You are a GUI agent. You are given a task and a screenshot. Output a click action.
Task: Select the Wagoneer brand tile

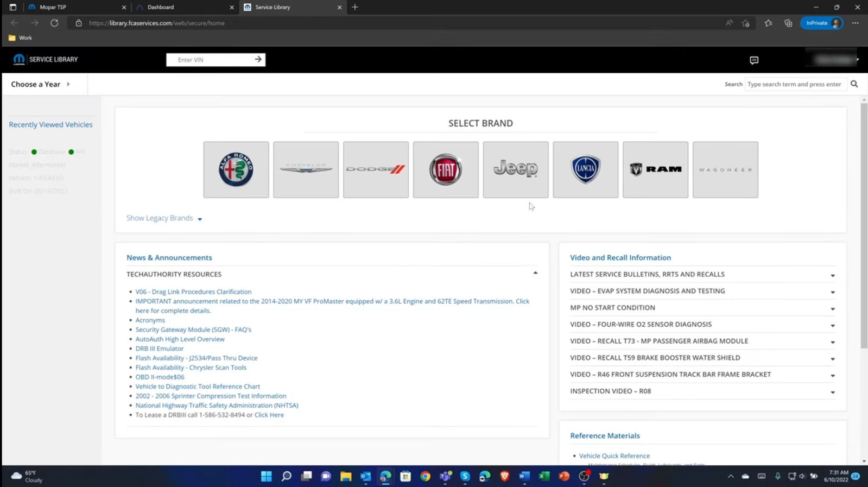(x=725, y=170)
